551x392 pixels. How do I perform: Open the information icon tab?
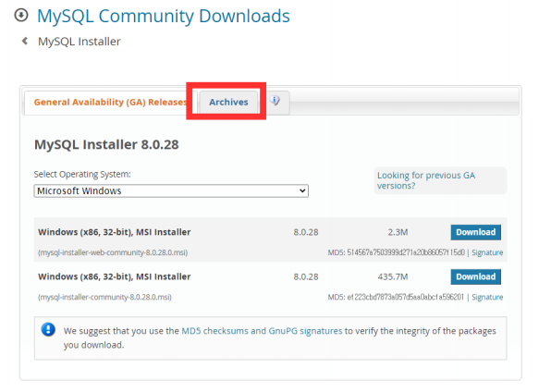pyautogui.click(x=275, y=101)
